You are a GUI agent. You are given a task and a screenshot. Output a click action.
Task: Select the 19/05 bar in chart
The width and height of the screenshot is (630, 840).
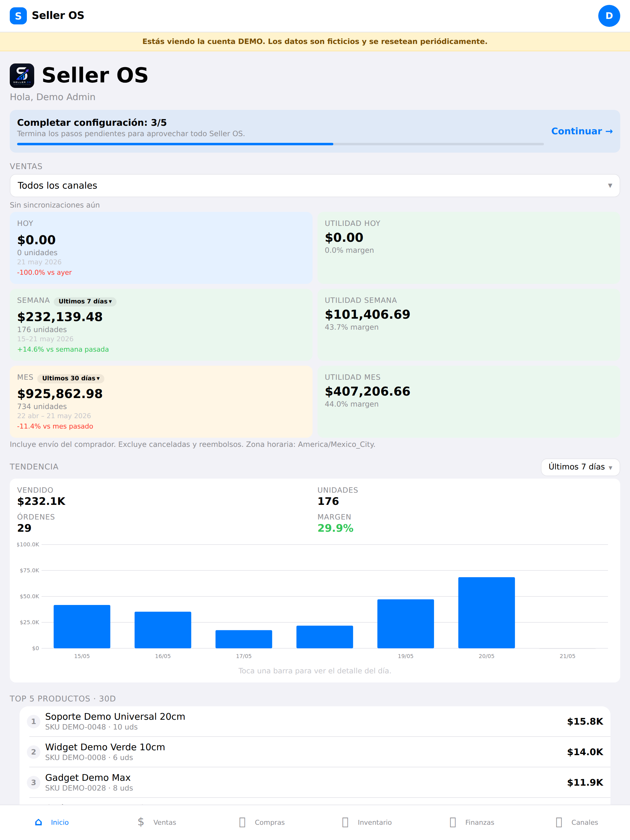coord(406,624)
